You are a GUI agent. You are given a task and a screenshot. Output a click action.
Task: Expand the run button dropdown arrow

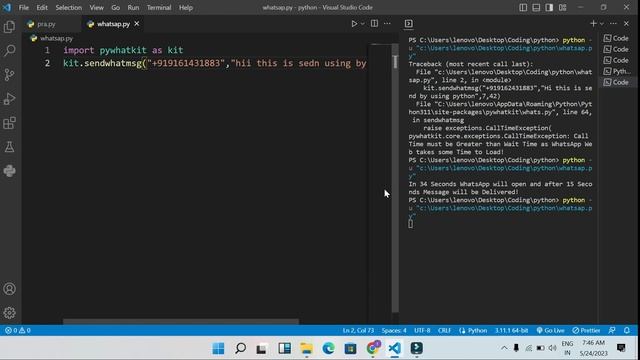point(362,24)
